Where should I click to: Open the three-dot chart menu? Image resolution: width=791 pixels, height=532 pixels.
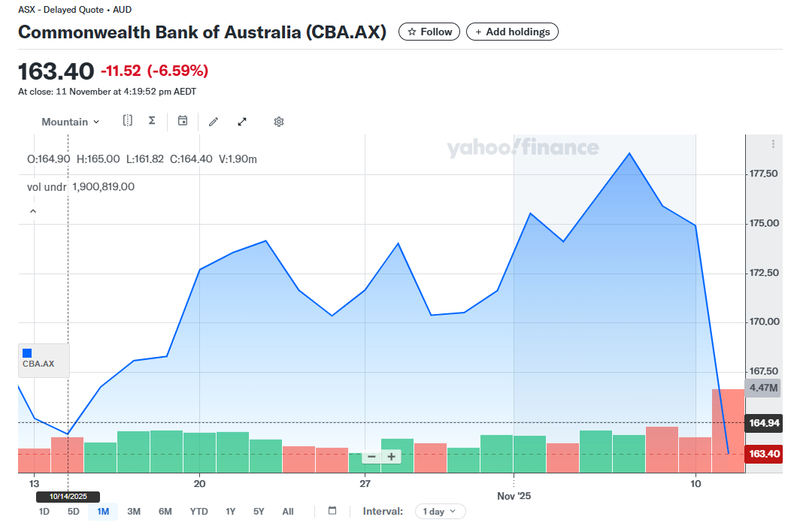point(772,144)
